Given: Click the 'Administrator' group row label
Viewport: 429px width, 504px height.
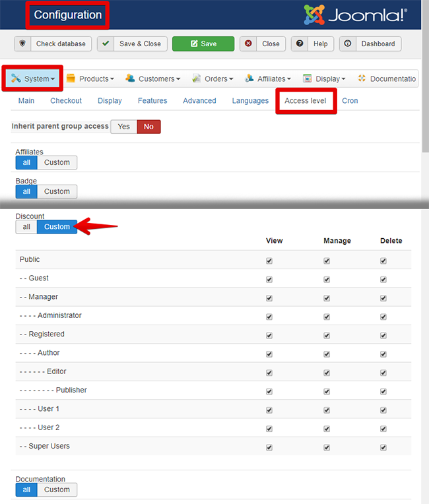Looking at the screenshot, I should click(59, 315).
